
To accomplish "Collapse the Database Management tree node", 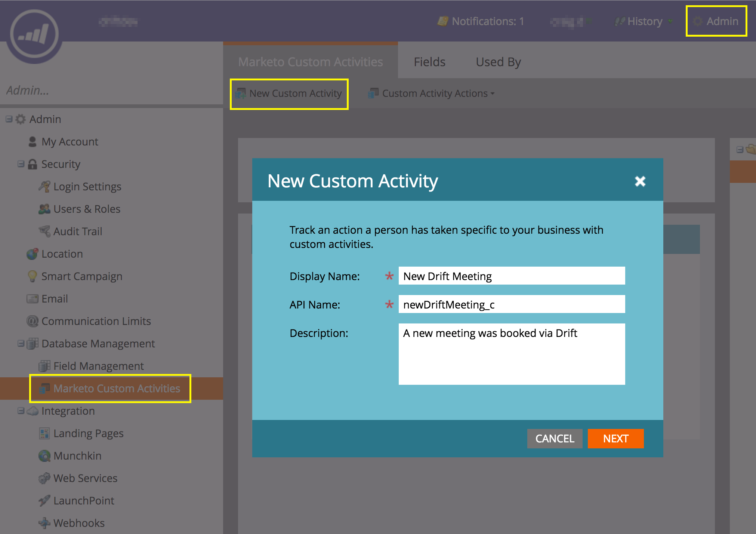I will (x=21, y=344).
